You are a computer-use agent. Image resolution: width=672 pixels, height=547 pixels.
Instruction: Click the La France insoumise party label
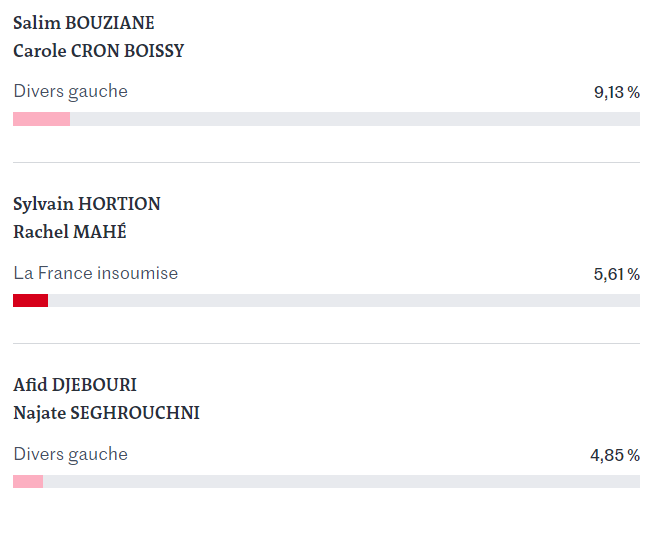[x=96, y=274]
